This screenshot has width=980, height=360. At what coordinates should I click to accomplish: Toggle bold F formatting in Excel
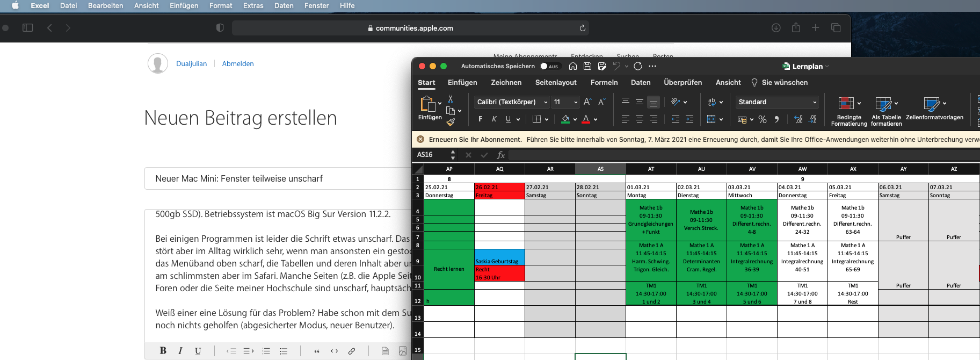pyautogui.click(x=480, y=119)
